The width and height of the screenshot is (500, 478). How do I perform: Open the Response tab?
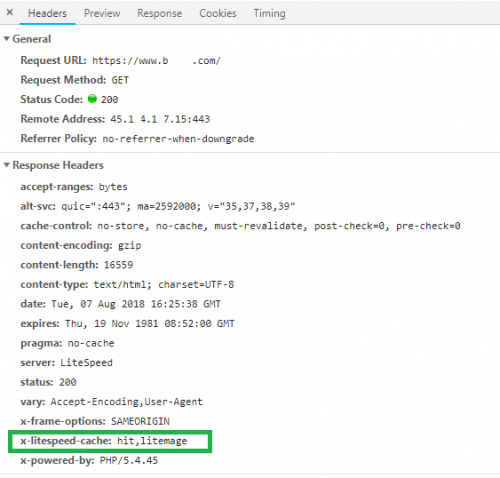click(x=160, y=13)
